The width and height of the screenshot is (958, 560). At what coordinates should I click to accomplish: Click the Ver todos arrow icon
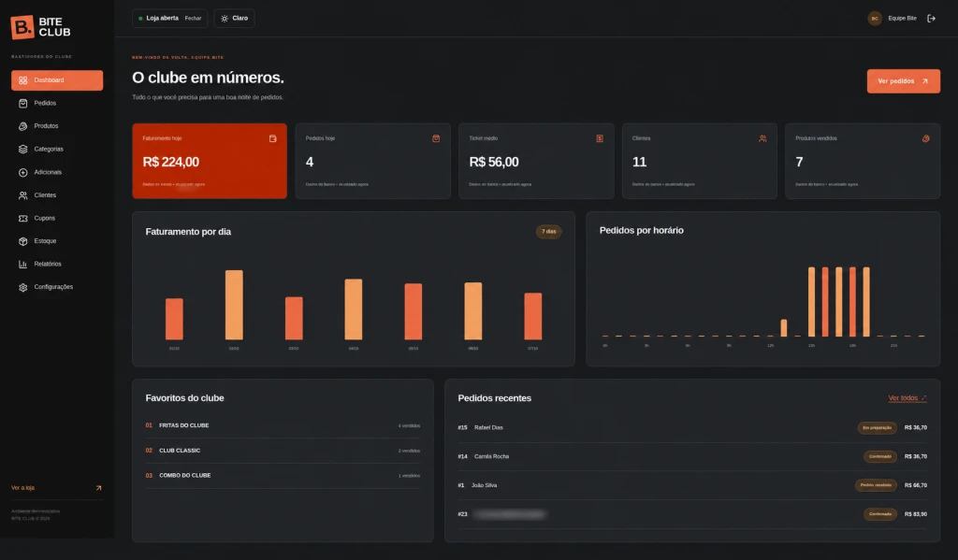923,398
